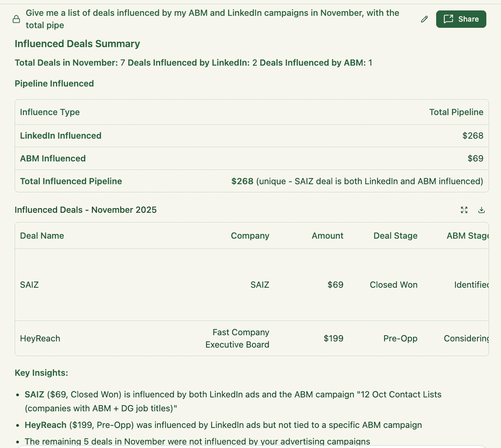Click the share arrow icon inside the Share button
The height and width of the screenshot is (448, 501).
(449, 19)
